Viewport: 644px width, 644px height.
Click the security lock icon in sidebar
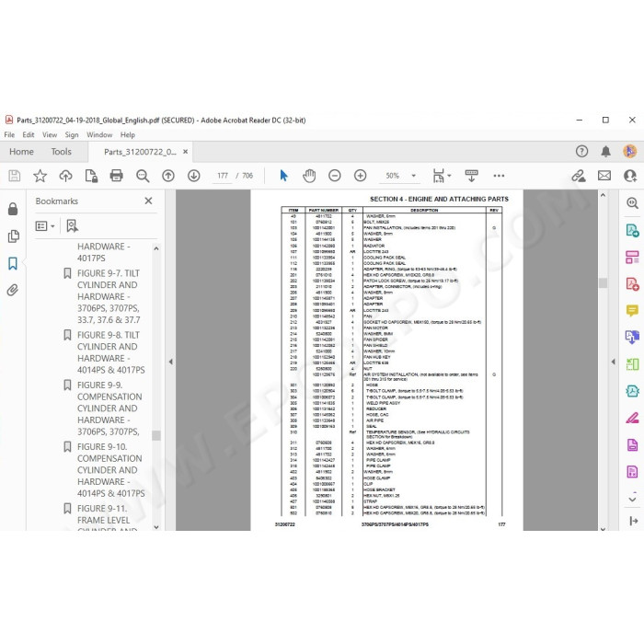(x=13, y=209)
